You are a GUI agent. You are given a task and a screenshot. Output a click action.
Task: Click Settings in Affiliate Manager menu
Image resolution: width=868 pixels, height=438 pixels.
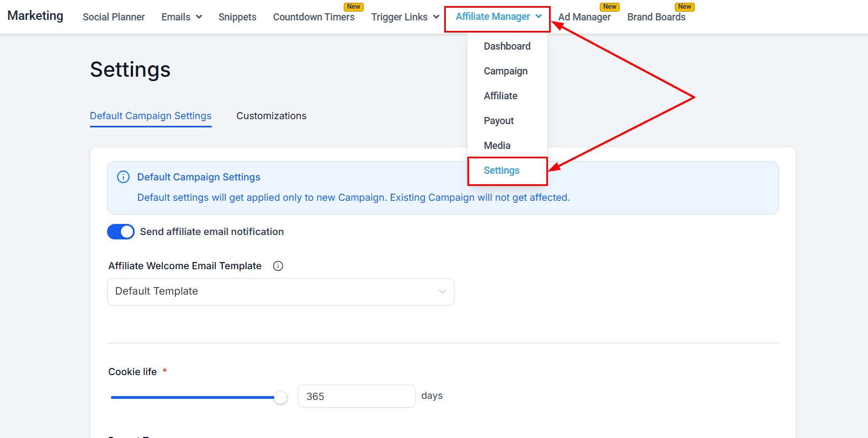point(502,170)
